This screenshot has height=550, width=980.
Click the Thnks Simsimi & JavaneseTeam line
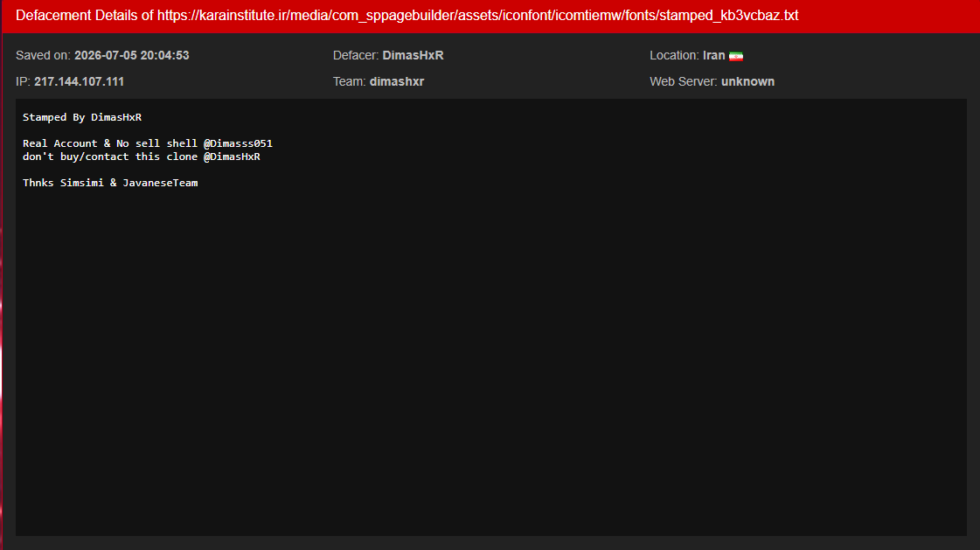(110, 183)
